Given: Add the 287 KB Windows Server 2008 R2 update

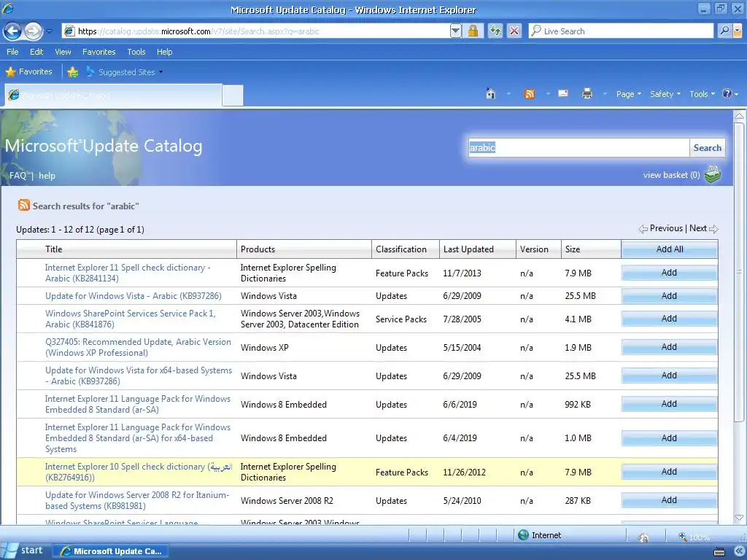Looking at the screenshot, I should coord(669,500).
